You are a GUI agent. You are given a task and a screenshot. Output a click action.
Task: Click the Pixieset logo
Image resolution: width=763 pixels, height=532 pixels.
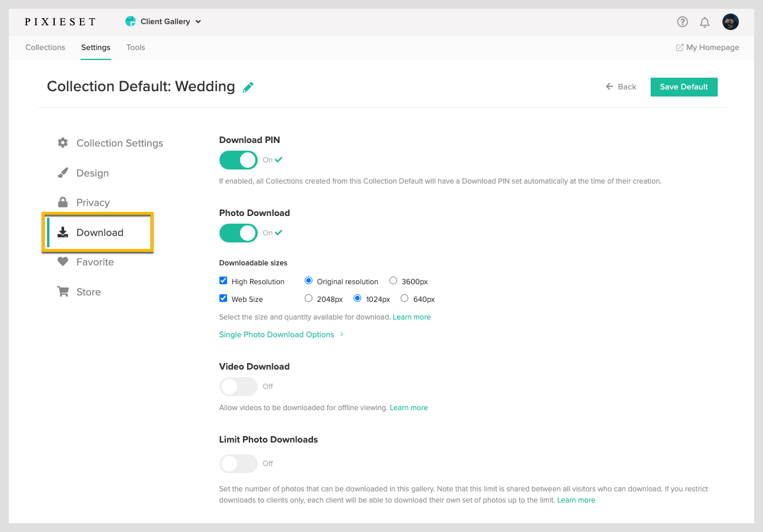(x=60, y=22)
